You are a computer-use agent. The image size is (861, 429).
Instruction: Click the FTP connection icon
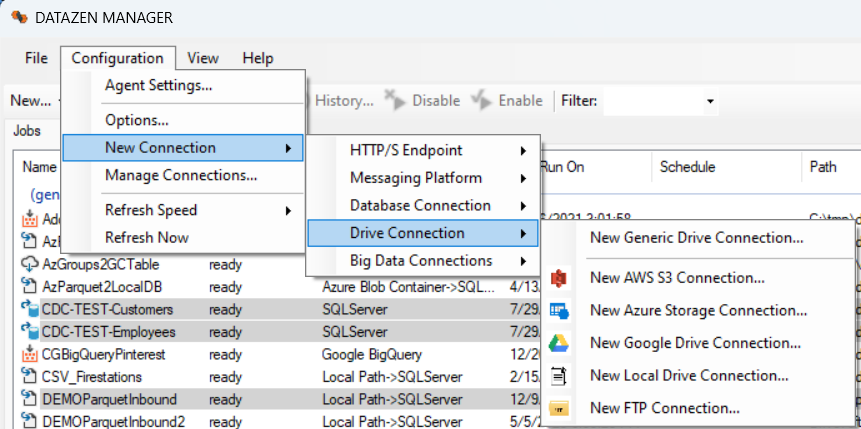point(559,408)
